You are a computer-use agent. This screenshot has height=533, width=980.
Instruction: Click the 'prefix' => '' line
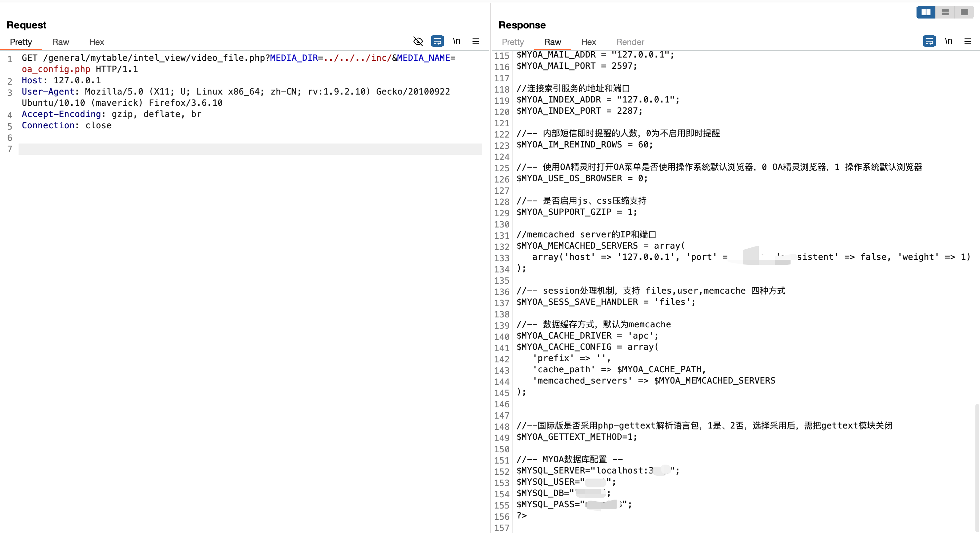coord(571,358)
